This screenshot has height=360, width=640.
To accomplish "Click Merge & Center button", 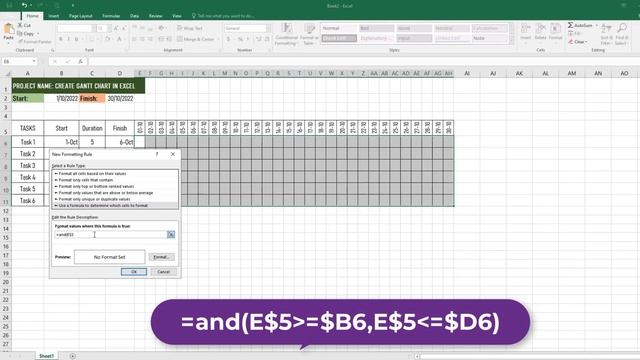I will tap(196, 39).
